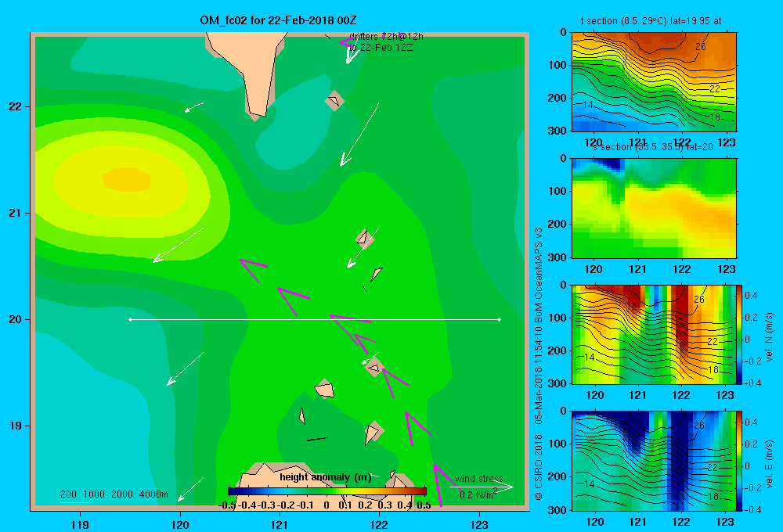This screenshot has width=783, height=532.
Task: Click longitude label "120" below the main map
Action: (180, 524)
